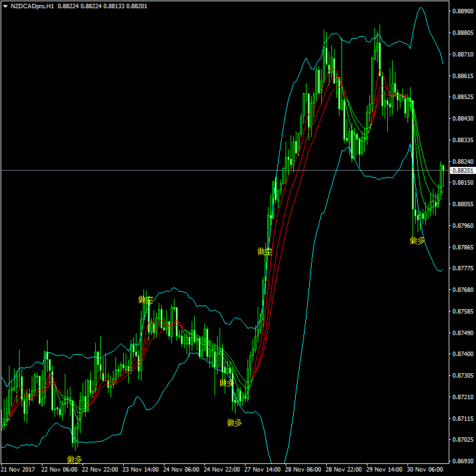Click the 0.88335 price axis label
Screen dimensions: 476x476
(463, 140)
